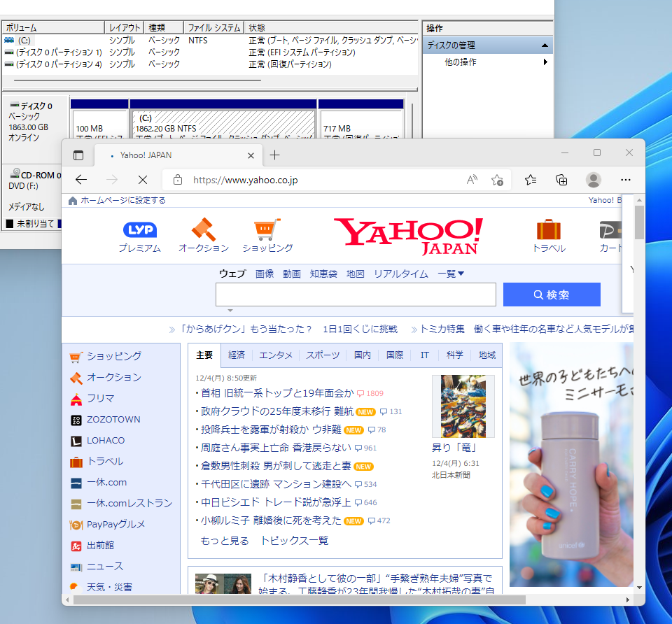Select the リアルタイム search category
This screenshot has width=672, height=624.
pos(400,274)
